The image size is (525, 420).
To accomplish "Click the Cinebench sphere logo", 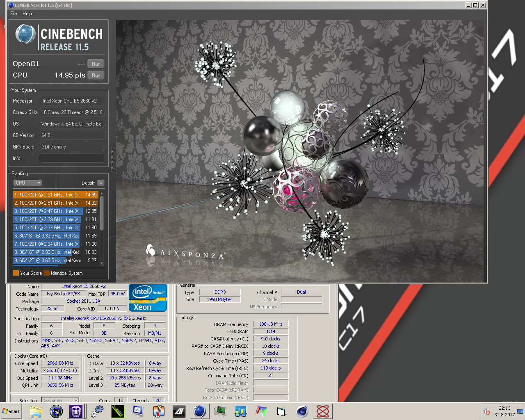I will coord(25,34).
